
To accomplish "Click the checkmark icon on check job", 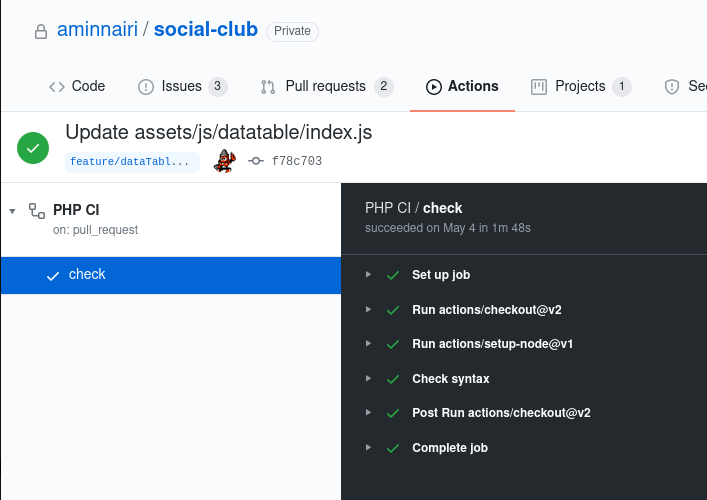I will 53,276.
